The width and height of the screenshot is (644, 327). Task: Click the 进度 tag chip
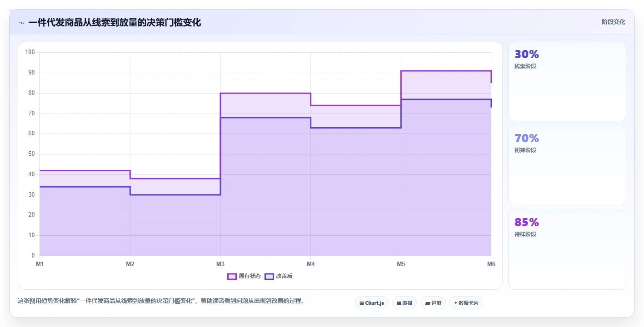(433, 303)
